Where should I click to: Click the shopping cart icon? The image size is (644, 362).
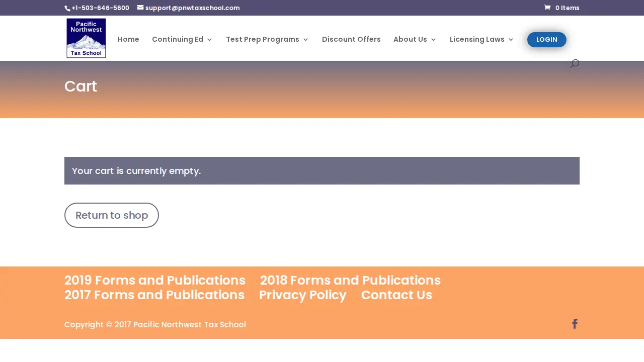[547, 8]
